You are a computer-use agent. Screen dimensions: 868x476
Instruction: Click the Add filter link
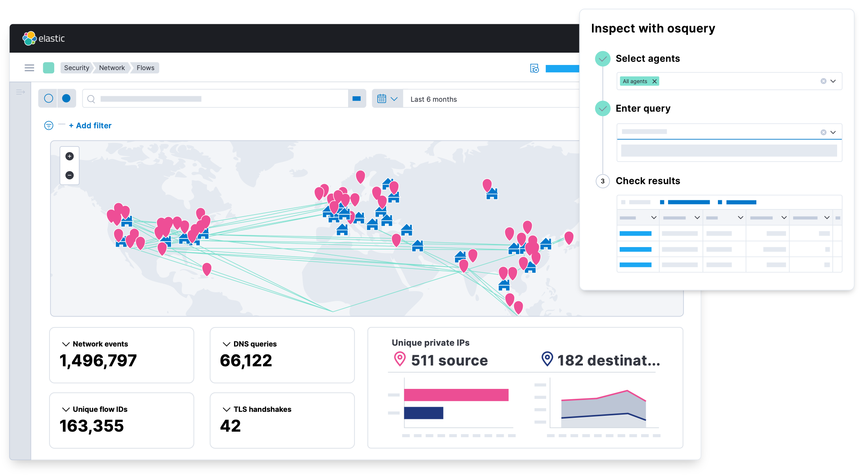tap(90, 126)
